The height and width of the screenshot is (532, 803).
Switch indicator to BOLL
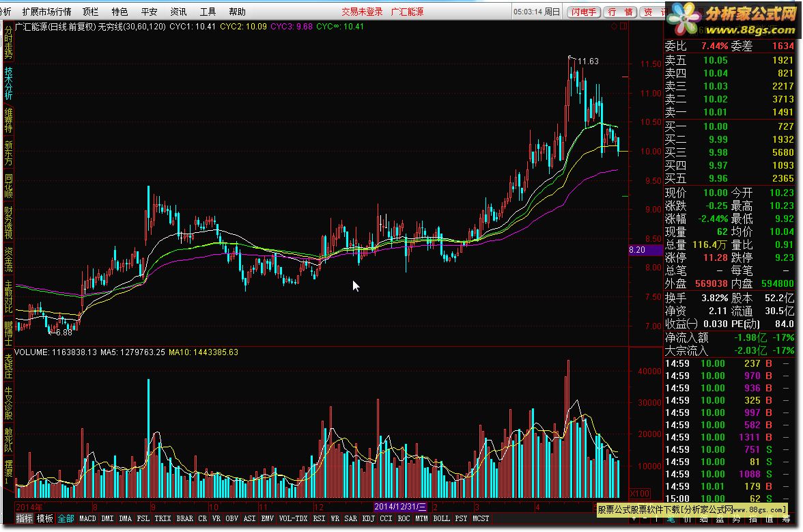[441, 518]
